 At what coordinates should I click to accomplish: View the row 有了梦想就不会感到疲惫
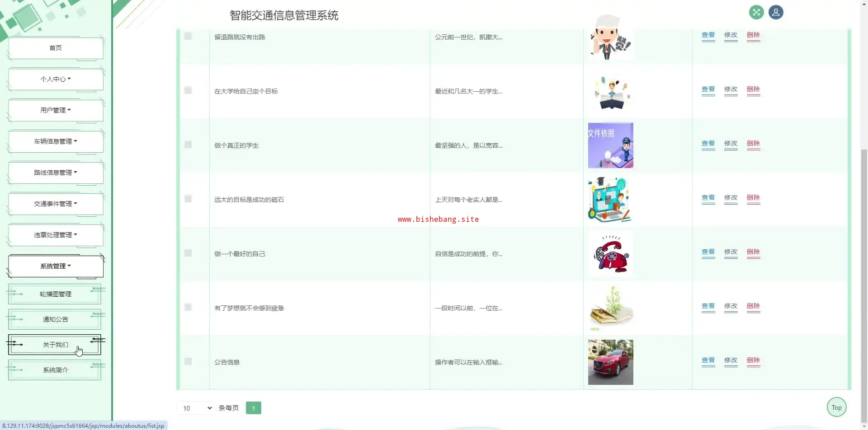[x=708, y=306]
